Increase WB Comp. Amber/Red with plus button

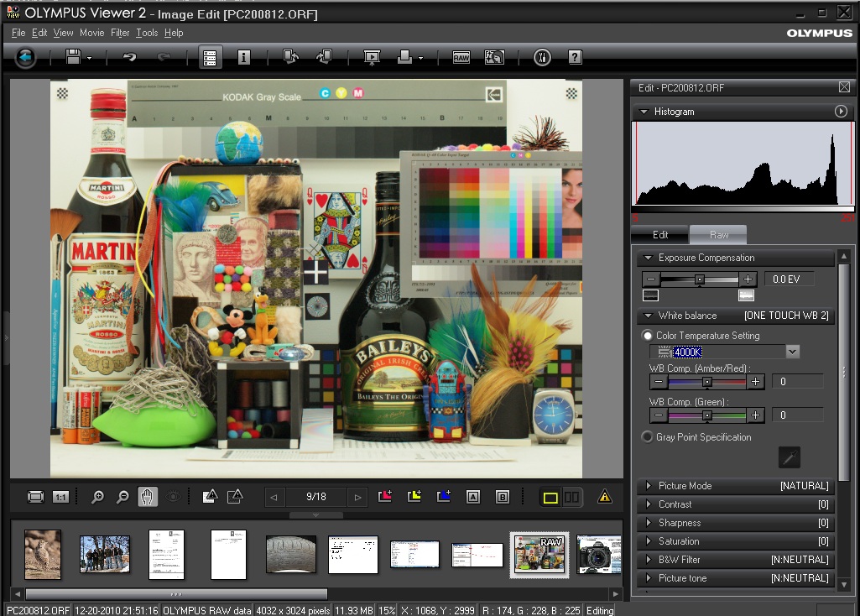tap(755, 382)
